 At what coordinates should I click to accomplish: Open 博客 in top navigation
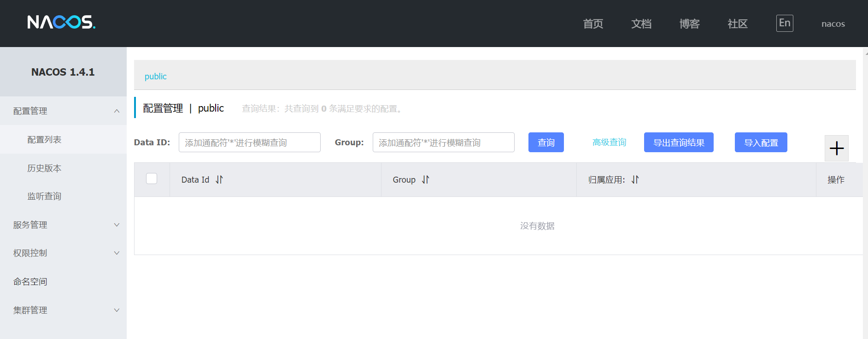coord(689,24)
